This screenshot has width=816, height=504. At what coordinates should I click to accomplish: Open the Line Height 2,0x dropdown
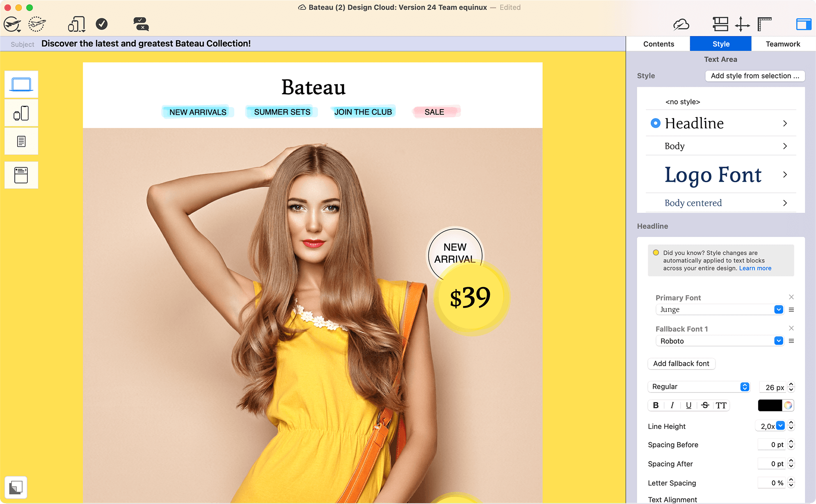coord(781,426)
